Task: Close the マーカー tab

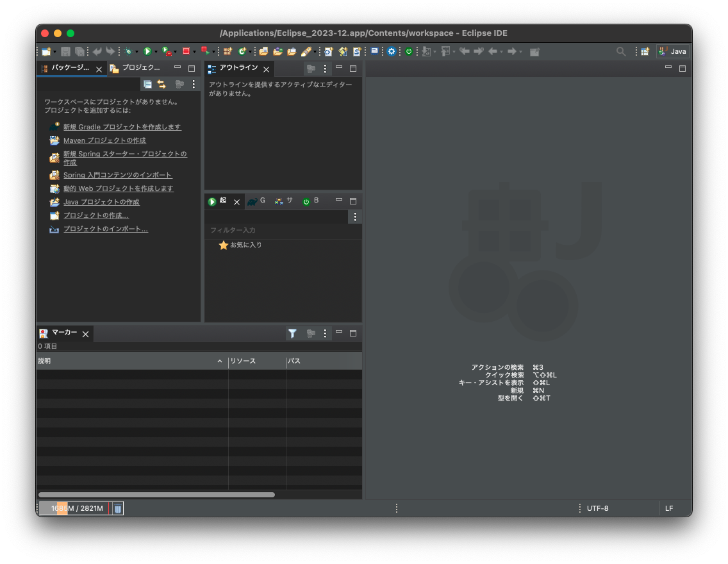Action: (85, 334)
